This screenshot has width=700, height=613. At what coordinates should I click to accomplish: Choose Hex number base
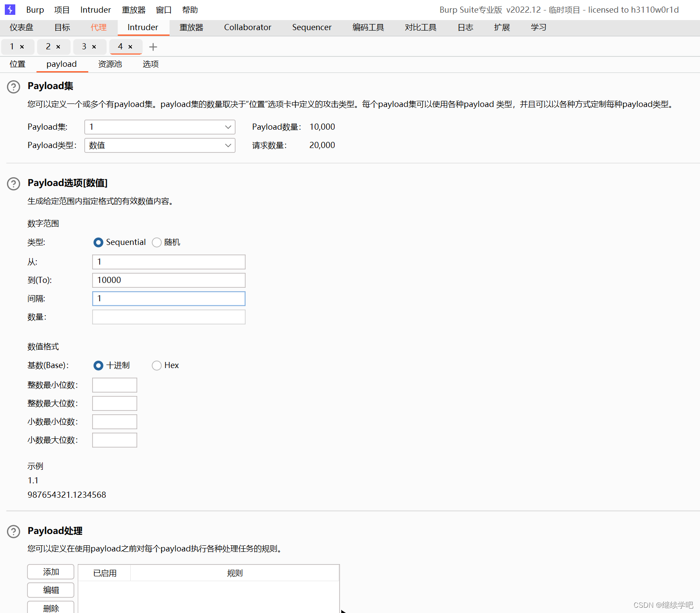click(156, 365)
